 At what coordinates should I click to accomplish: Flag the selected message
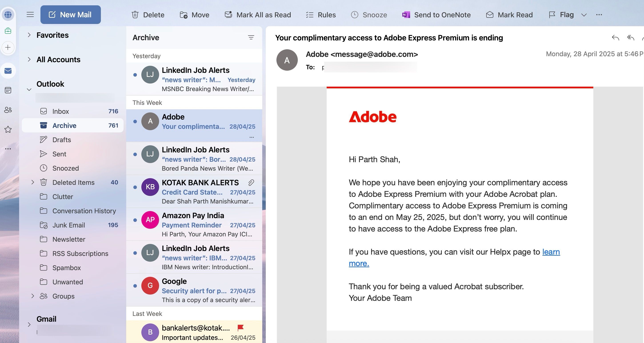[561, 15]
